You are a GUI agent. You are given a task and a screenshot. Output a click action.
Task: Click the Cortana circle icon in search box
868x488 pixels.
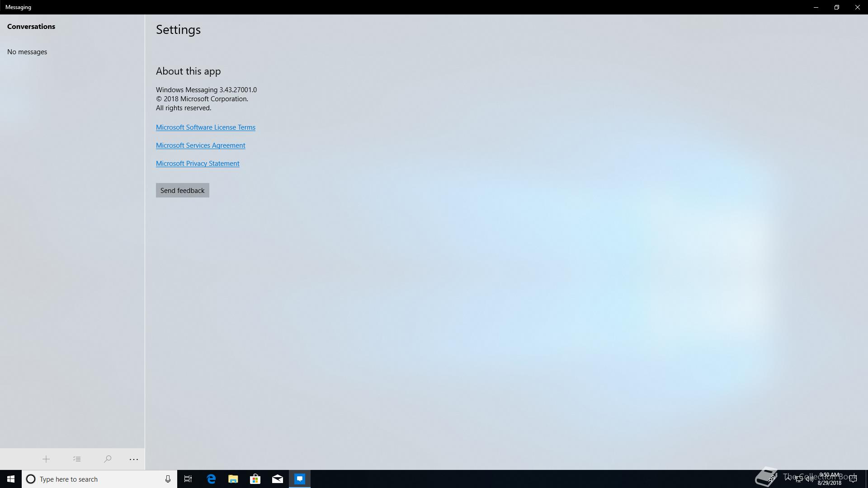point(31,479)
